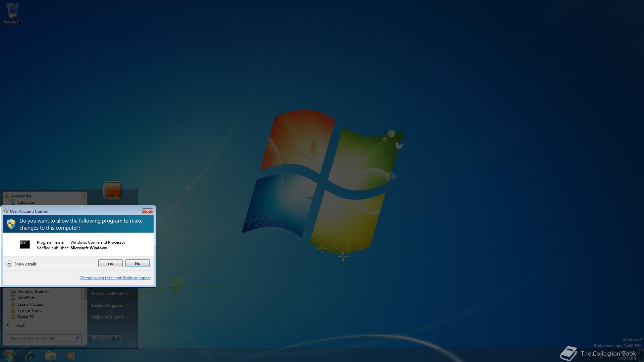This screenshot has height=362, width=644.
Task: Open Shut down options arrow
Action: pyautogui.click(x=117, y=338)
